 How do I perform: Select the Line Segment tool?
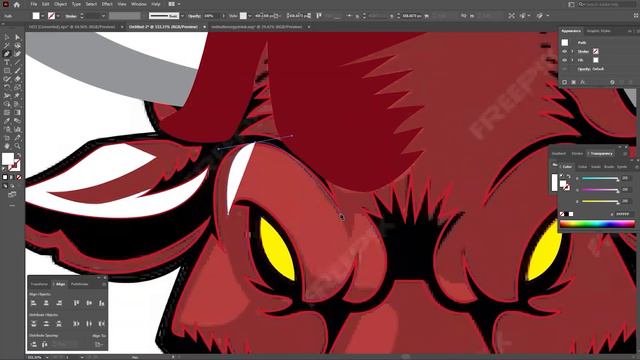click(18, 62)
